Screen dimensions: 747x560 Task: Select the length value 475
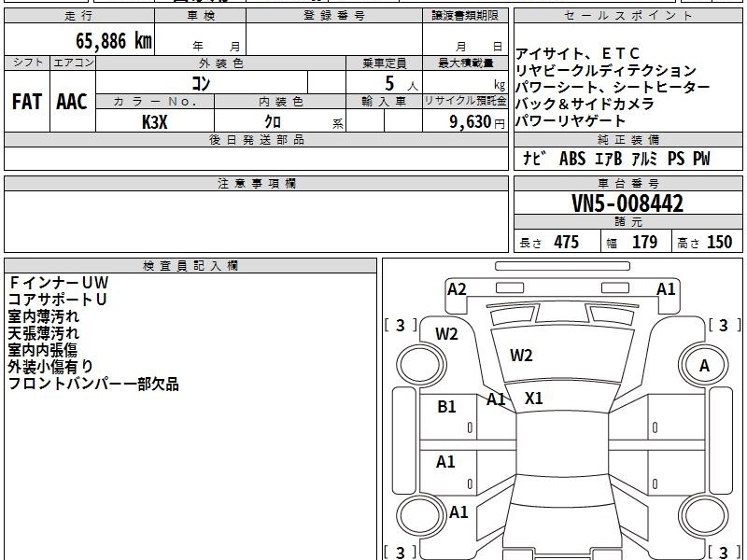566,242
